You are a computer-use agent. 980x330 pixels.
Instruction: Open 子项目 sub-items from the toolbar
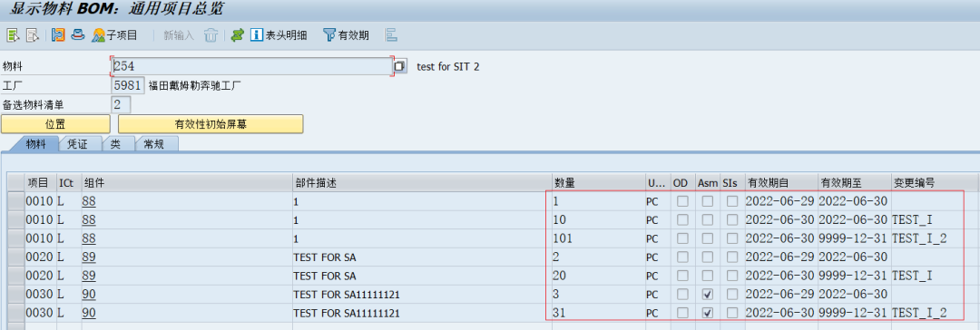[x=114, y=35]
